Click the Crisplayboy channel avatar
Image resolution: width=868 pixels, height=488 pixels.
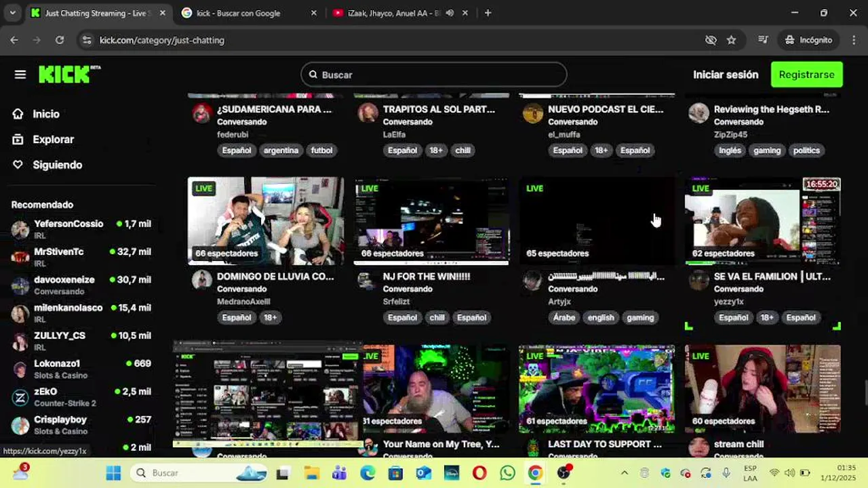pos(20,425)
